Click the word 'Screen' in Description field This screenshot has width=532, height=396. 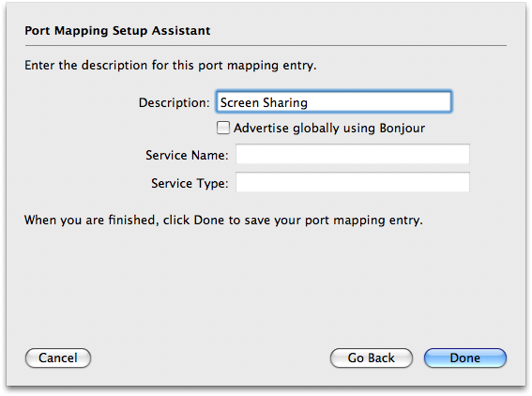pos(239,102)
